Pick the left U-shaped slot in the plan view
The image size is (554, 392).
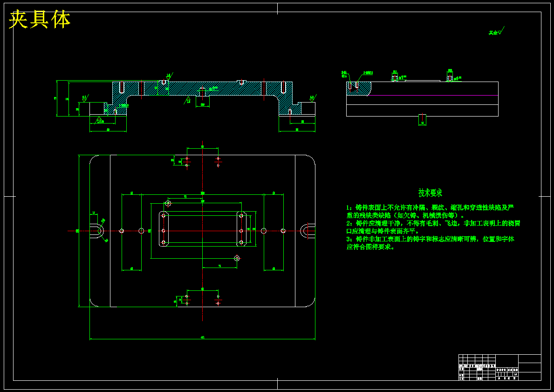(x=96, y=231)
